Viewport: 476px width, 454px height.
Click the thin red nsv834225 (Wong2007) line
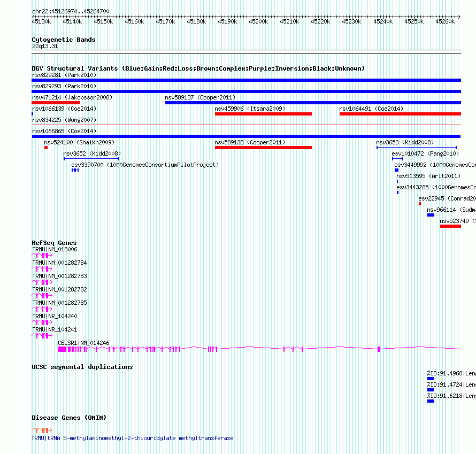tap(246, 125)
